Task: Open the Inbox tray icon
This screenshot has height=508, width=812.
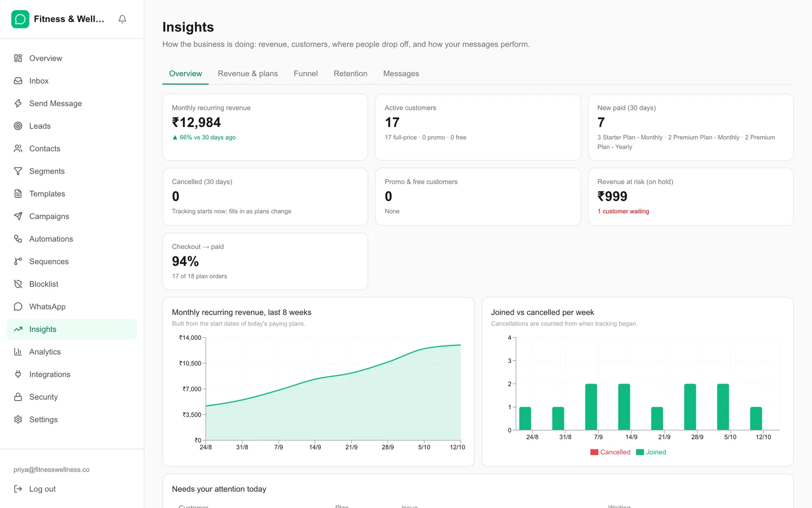Action: click(x=18, y=81)
